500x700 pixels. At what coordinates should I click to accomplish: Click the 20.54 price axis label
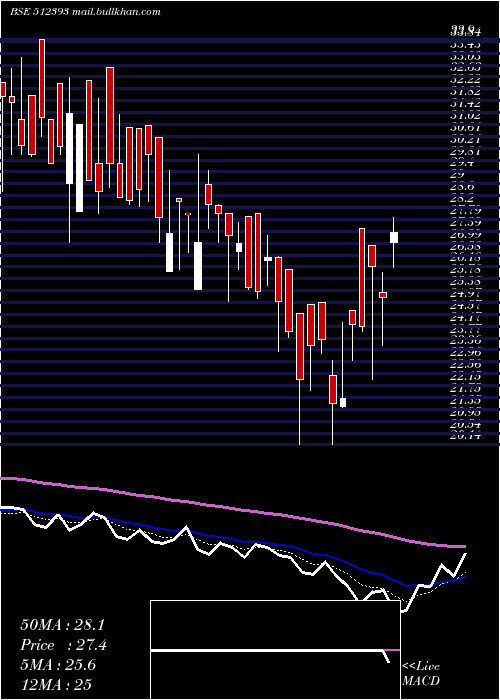(x=465, y=425)
